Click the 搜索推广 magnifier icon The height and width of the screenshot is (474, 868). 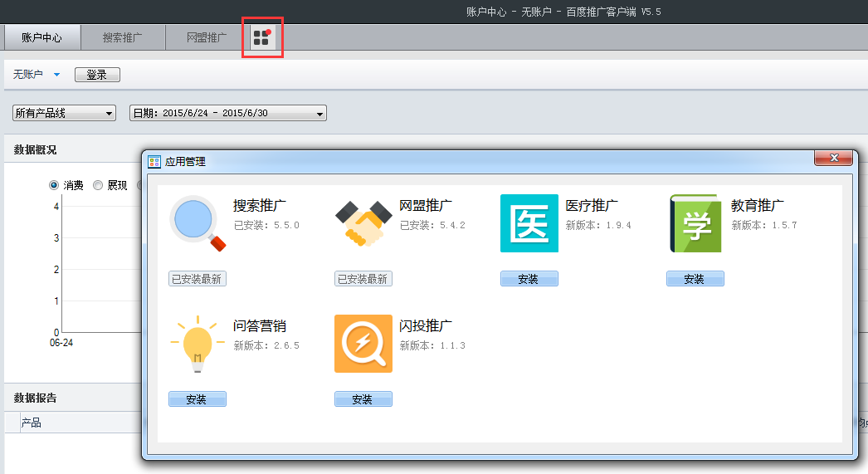197,224
